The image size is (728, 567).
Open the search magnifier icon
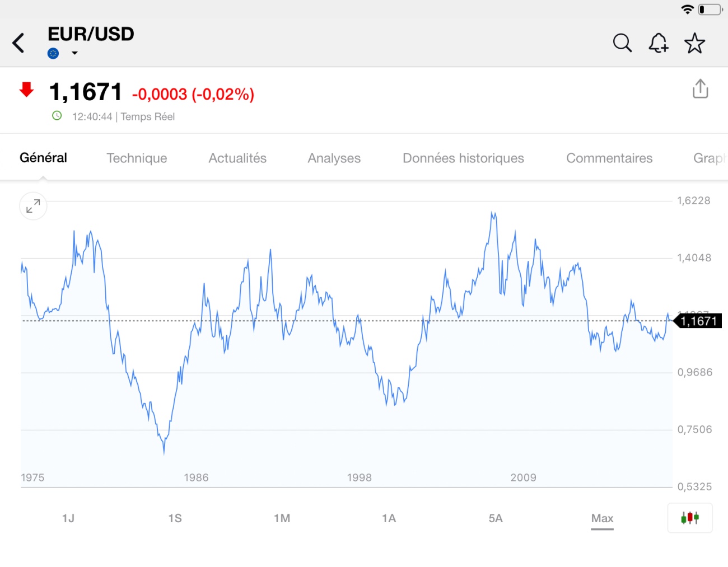click(x=622, y=43)
